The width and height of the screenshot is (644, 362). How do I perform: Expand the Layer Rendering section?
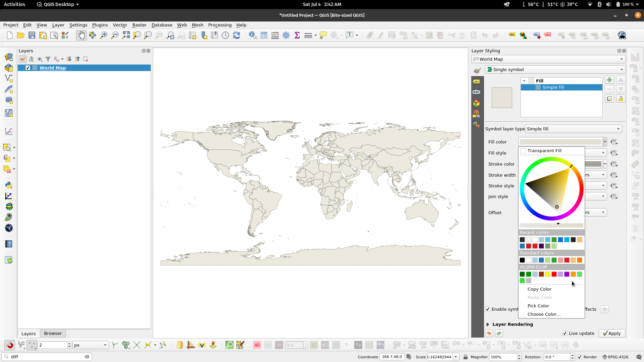tap(488, 324)
